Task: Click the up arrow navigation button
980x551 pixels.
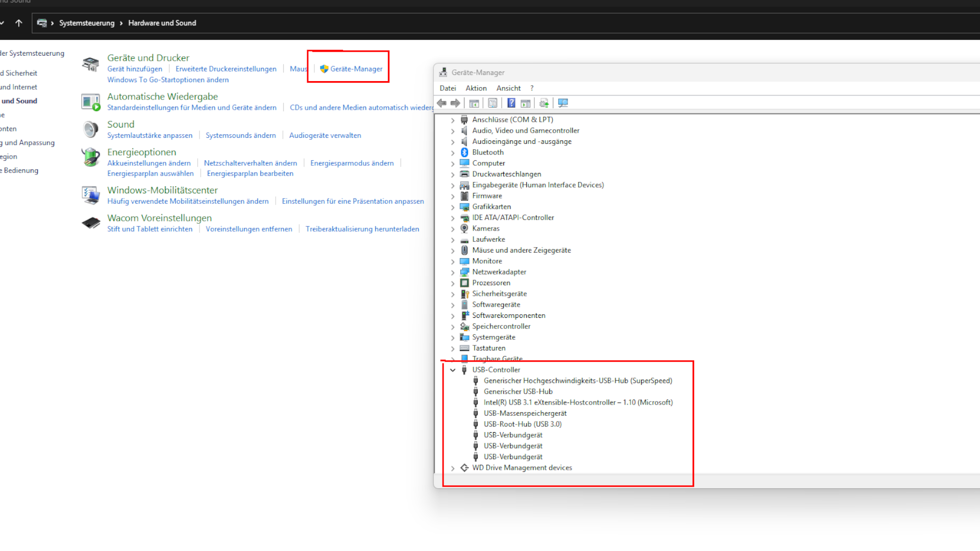Action: (x=19, y=23)
